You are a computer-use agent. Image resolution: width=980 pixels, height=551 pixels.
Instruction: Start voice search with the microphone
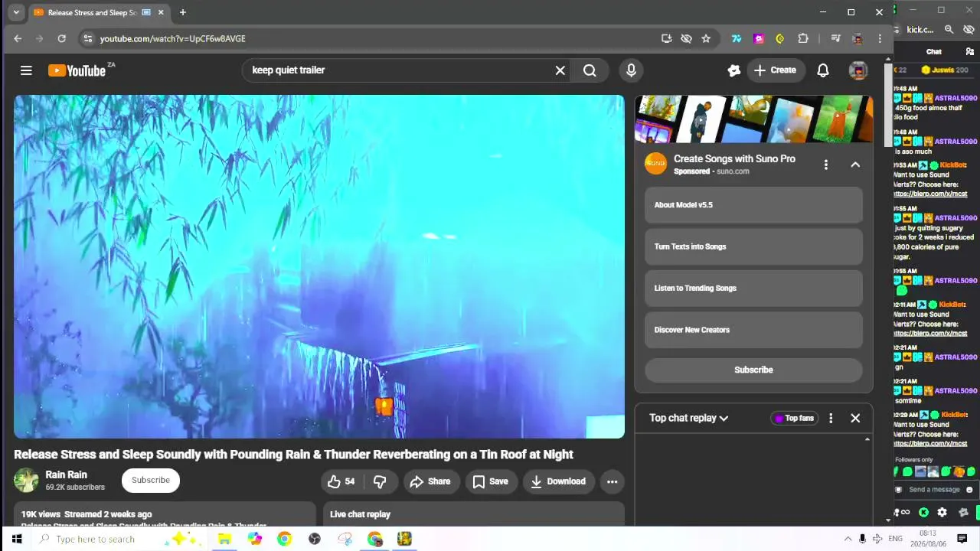(x=631, y=70)
